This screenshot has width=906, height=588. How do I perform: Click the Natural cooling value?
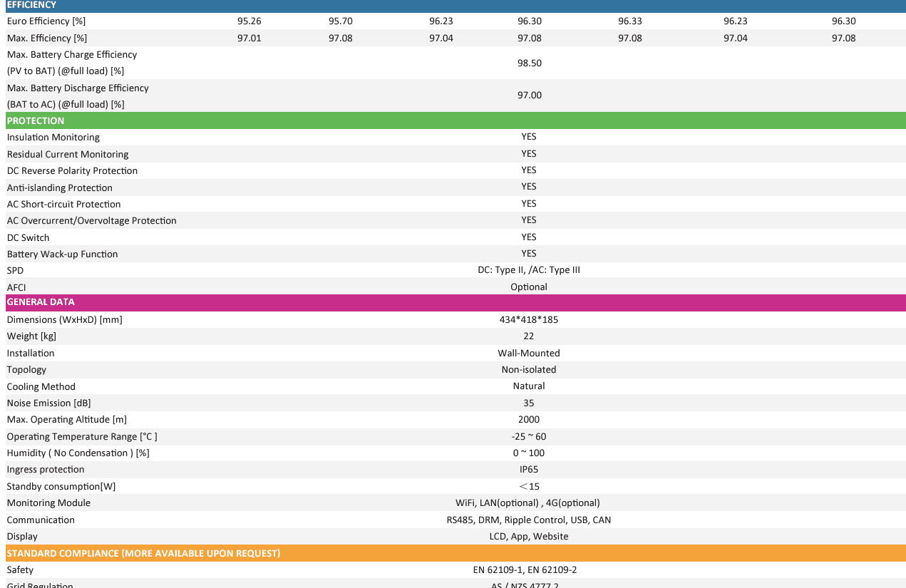pyautogui.click(x=529, y=386)
